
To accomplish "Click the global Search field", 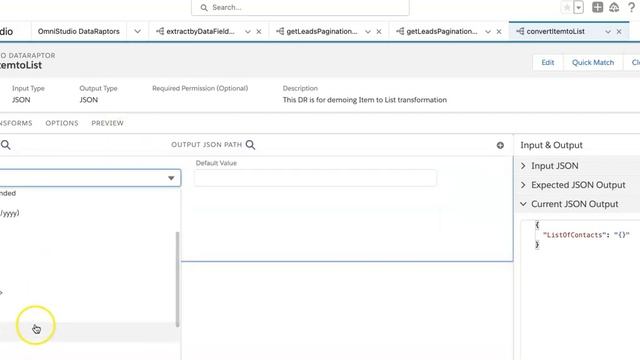I will pos(300,7).
